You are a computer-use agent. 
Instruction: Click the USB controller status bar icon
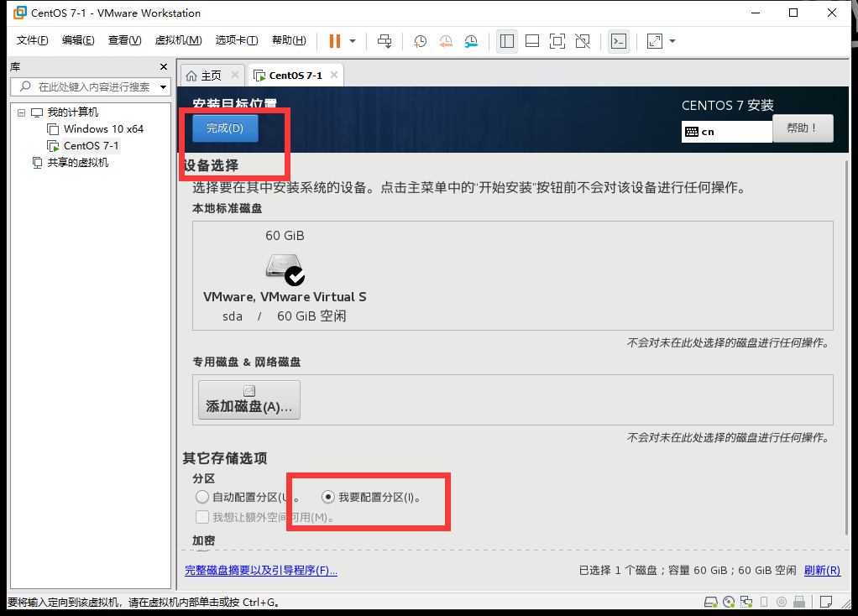[799, 603]
